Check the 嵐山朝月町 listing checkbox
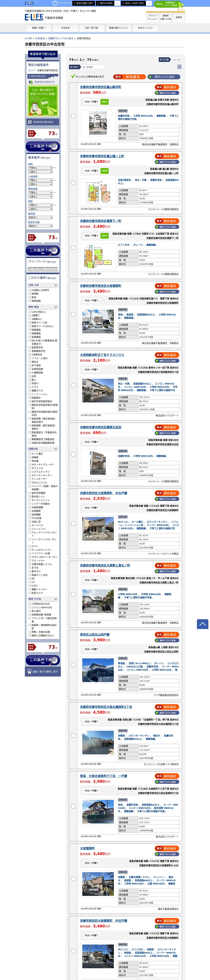This screenshot has width=210, height=980. pyautogui.click(x=73, y=116)
